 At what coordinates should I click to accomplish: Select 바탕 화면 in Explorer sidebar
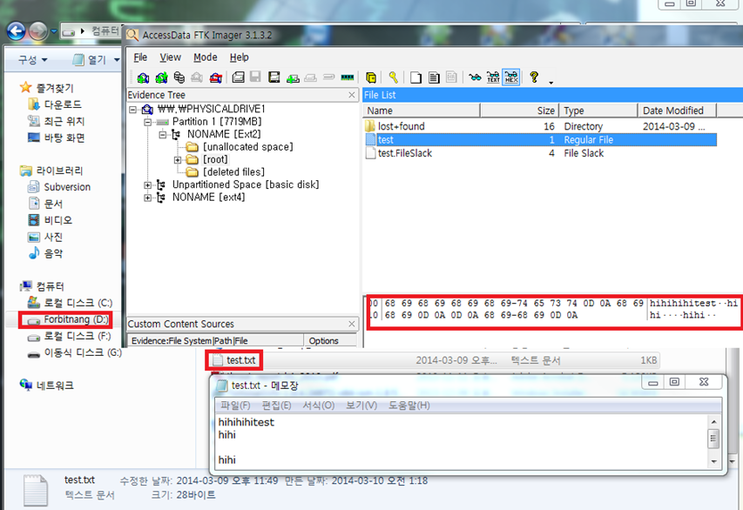(56, 138)
